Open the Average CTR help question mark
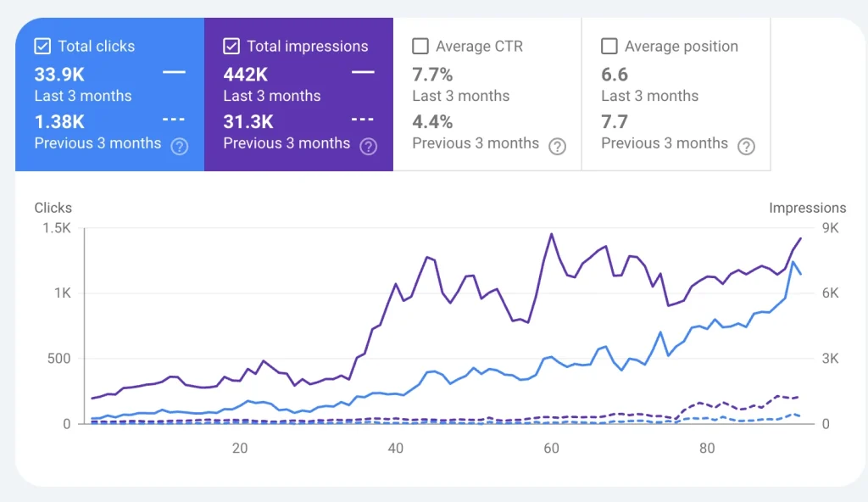This screenshot has height=502, width=868. point(557,146)
